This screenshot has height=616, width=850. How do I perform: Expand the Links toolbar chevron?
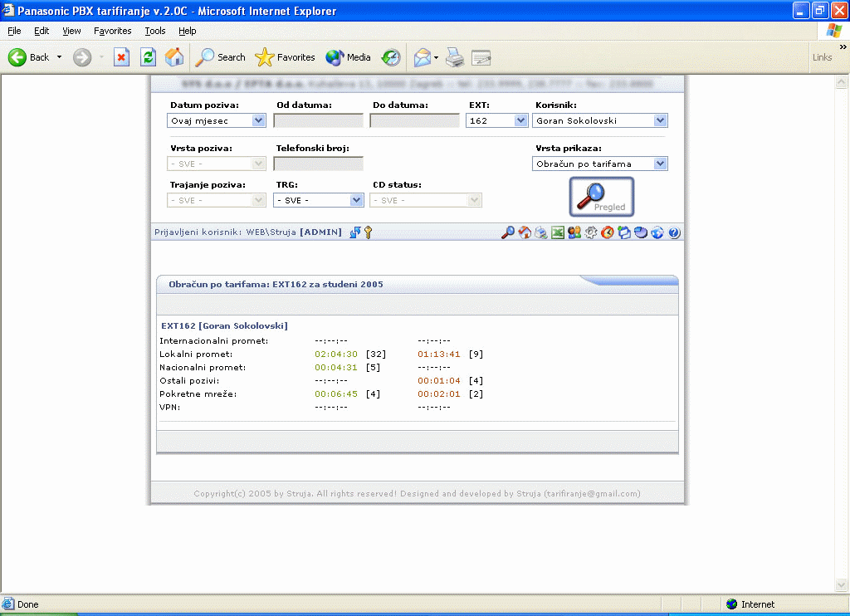843,47
